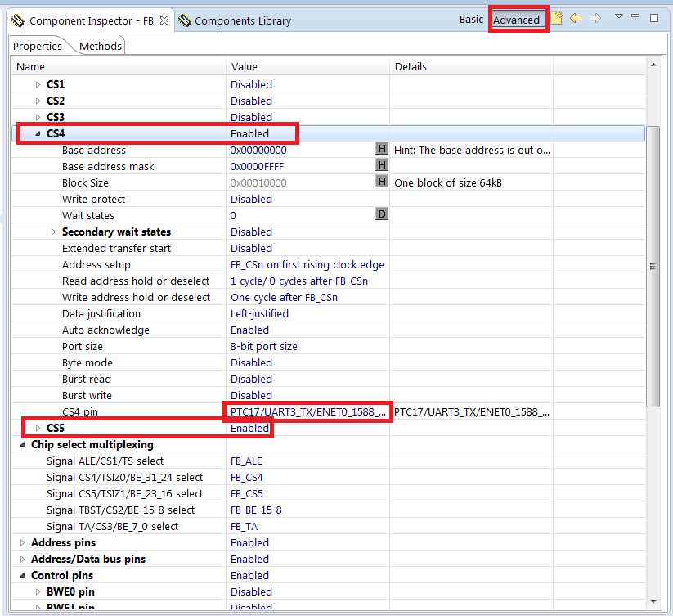Expand the CS3 tree node
This screenshot has height=616, width=673.
pos(38,117)
